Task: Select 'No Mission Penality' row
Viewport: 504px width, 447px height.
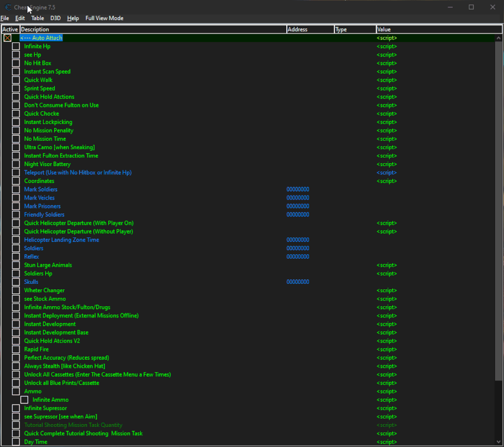Action: tap(49, 130)
